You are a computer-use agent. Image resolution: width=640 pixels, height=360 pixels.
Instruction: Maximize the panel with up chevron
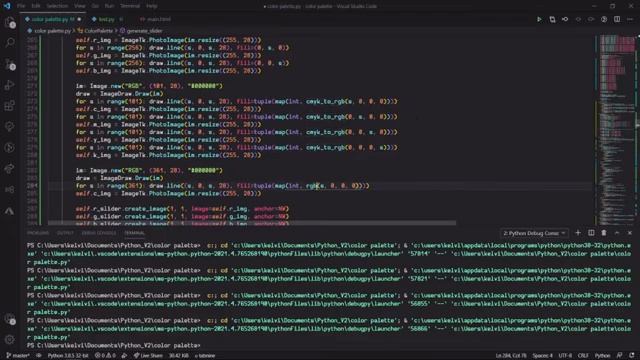click(x=617, y=233)
